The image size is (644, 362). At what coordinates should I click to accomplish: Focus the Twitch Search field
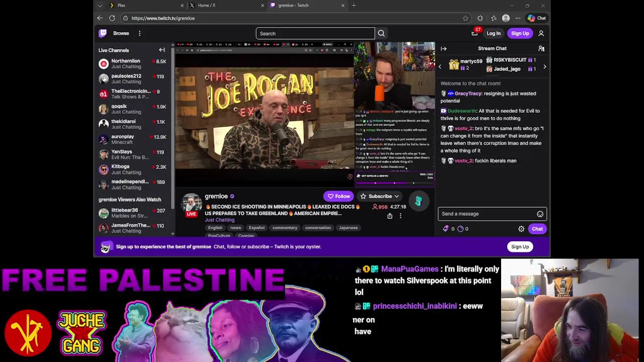[x=315, y=34]
